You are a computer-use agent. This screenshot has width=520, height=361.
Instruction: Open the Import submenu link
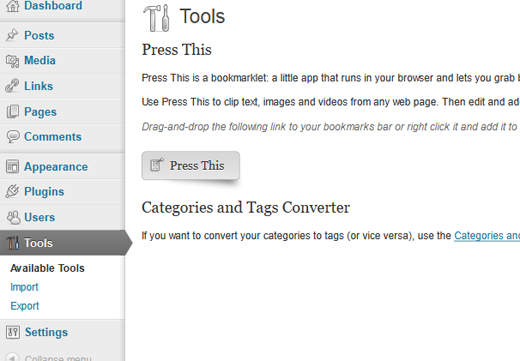click(x=24, y=287)
